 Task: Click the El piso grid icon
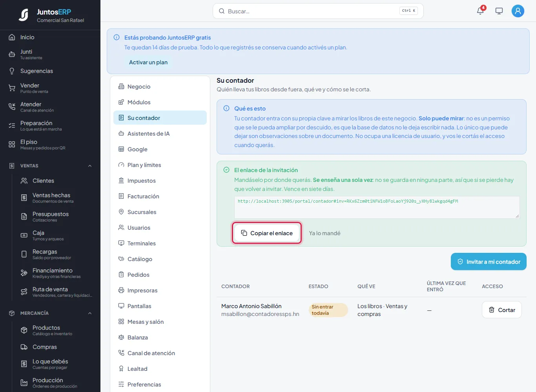pyautogui.click(x=12, y=145)
